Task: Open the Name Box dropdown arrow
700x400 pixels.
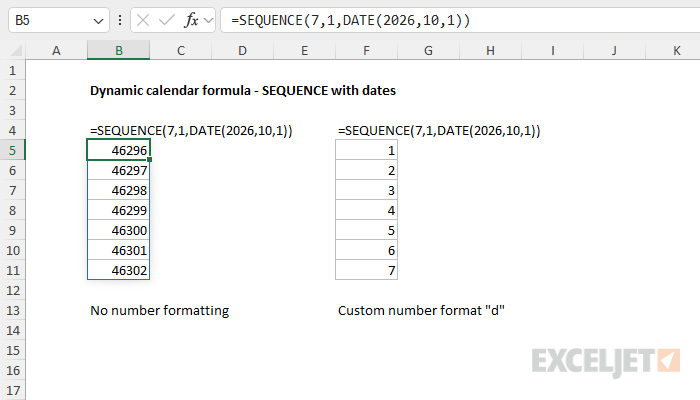Action: [98, 21]
